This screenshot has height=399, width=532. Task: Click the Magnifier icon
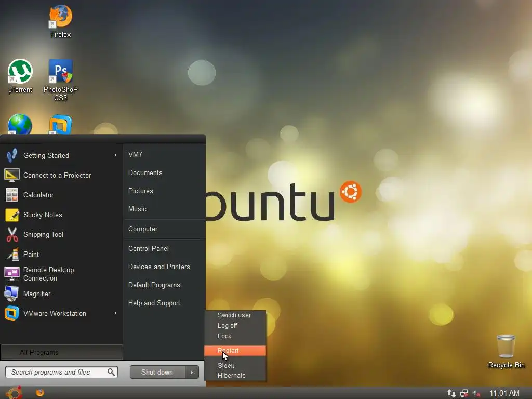[x=11, y=294]
